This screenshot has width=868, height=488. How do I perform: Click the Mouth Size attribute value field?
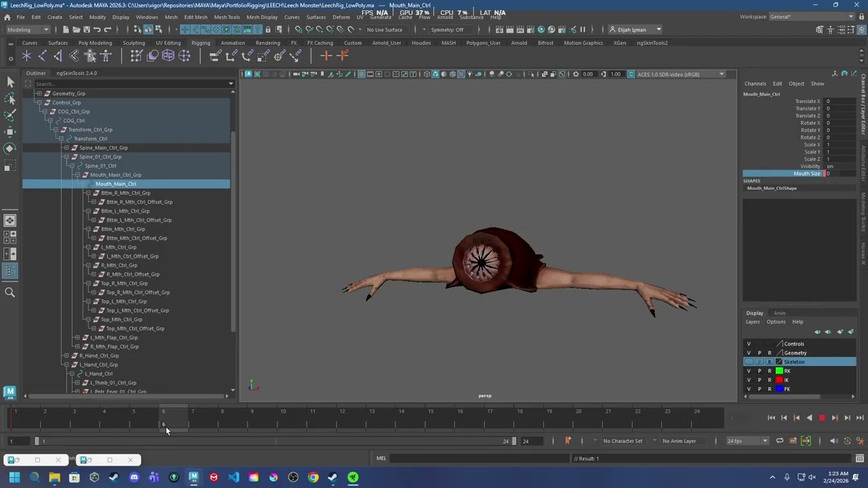(x=840, y=174)
